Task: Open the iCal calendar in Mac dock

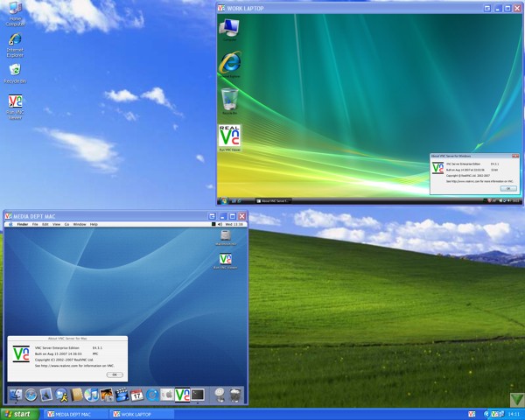Action: (136, 395)
